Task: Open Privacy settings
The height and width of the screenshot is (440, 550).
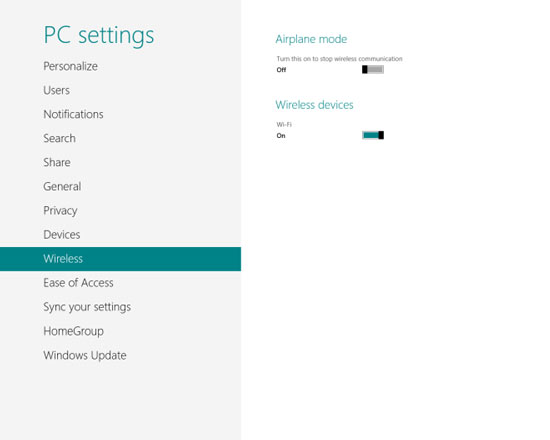Action: [60, 211]
